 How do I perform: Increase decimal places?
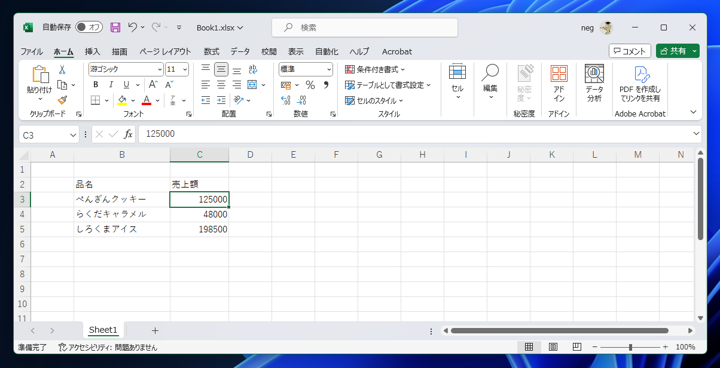[x=286, y=100]
